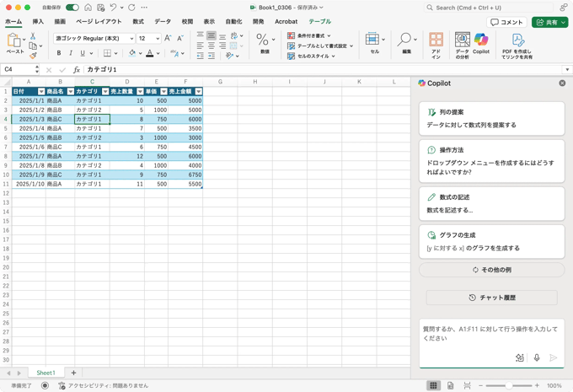Toggle underline formatting

point(83,53)
